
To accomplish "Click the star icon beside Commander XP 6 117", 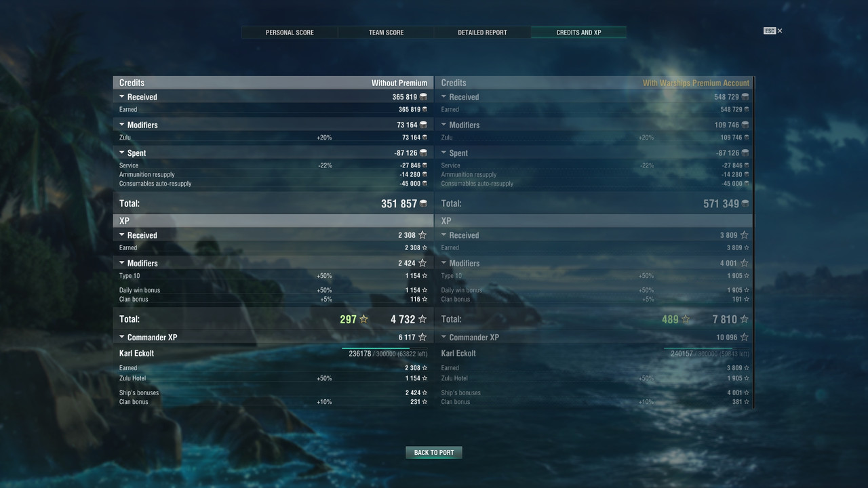I will pos(422,337).
